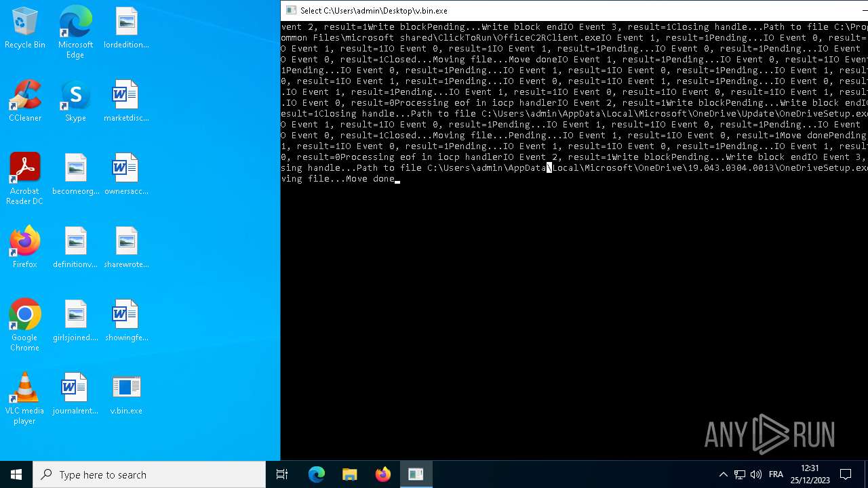Open the Google Chrome desktop shortcut
The height and width of the screenshot is (488, 868).
[25, 325]
